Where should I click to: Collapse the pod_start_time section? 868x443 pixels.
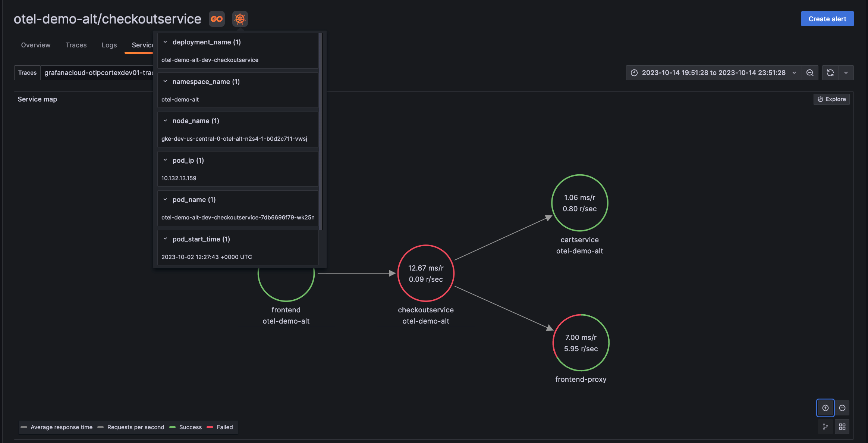click(165, 238)
